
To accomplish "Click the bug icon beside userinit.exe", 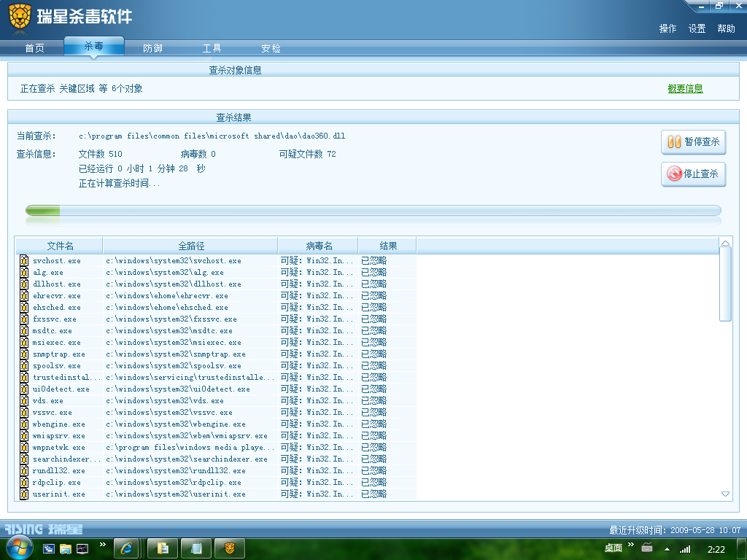I will tap(24, 494).
